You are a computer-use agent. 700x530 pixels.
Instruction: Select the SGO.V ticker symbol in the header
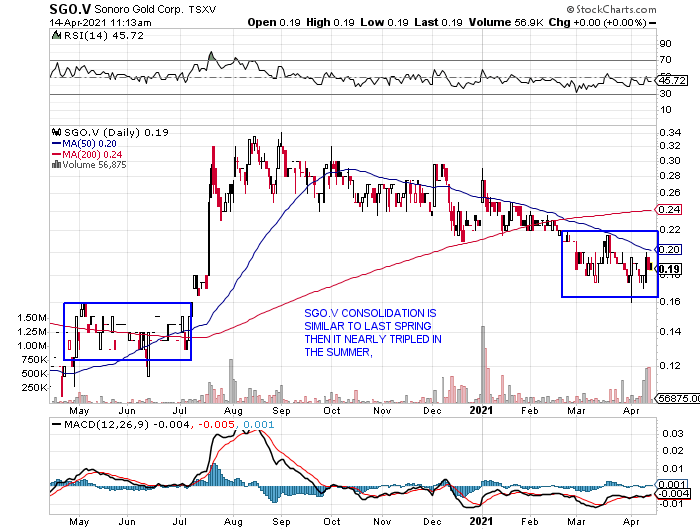(70, 9)
